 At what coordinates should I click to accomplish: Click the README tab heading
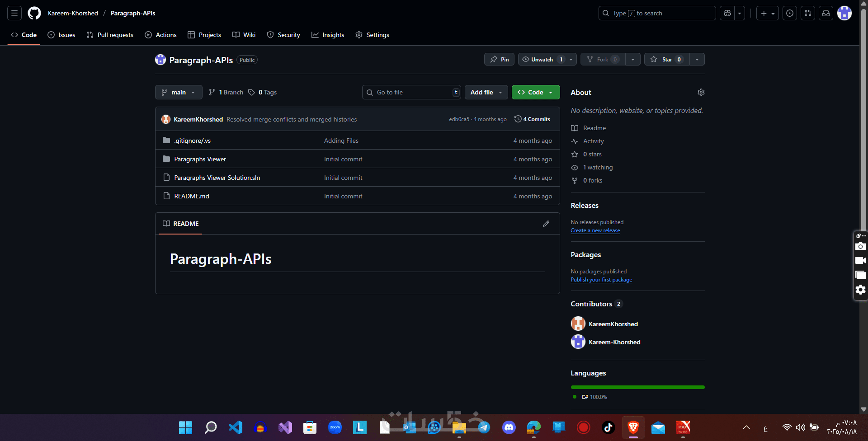click(181, 224)
